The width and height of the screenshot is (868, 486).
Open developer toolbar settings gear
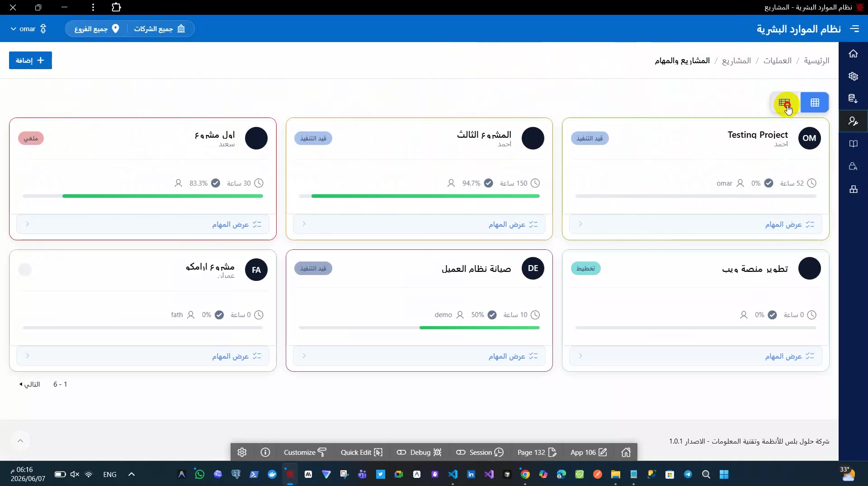(x=242, y=452)
